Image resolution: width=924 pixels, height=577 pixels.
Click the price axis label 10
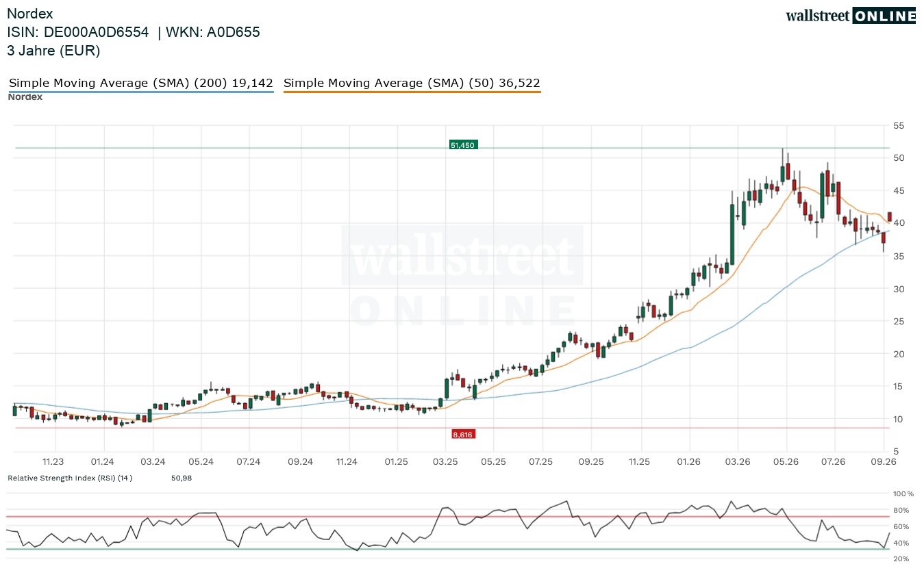(x=898, y=419)
